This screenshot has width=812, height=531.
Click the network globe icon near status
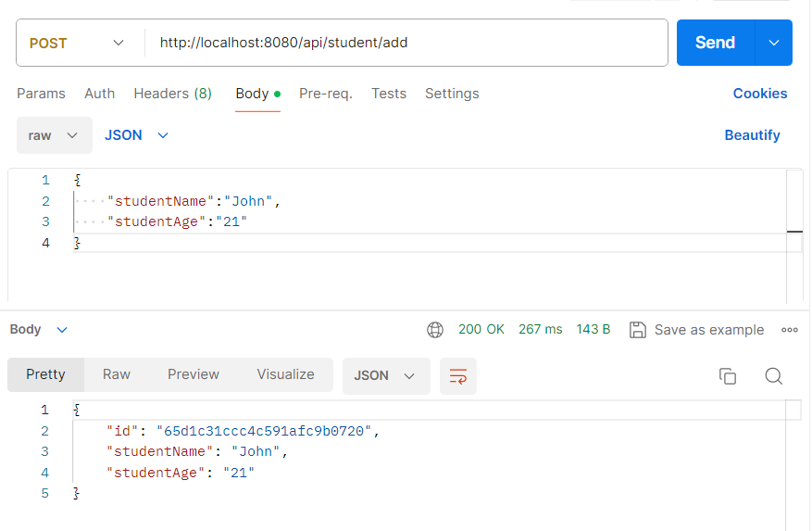[x=435, y=330]
